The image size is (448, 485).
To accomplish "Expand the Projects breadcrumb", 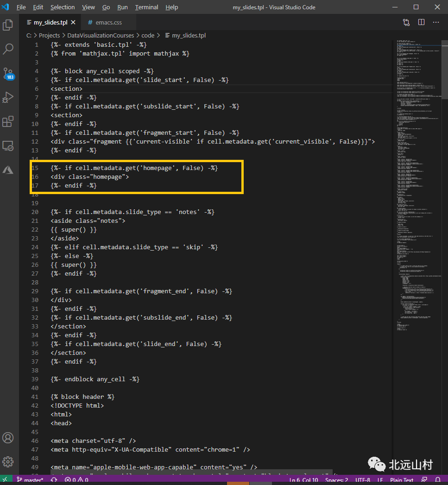I will tap(49, 36).
